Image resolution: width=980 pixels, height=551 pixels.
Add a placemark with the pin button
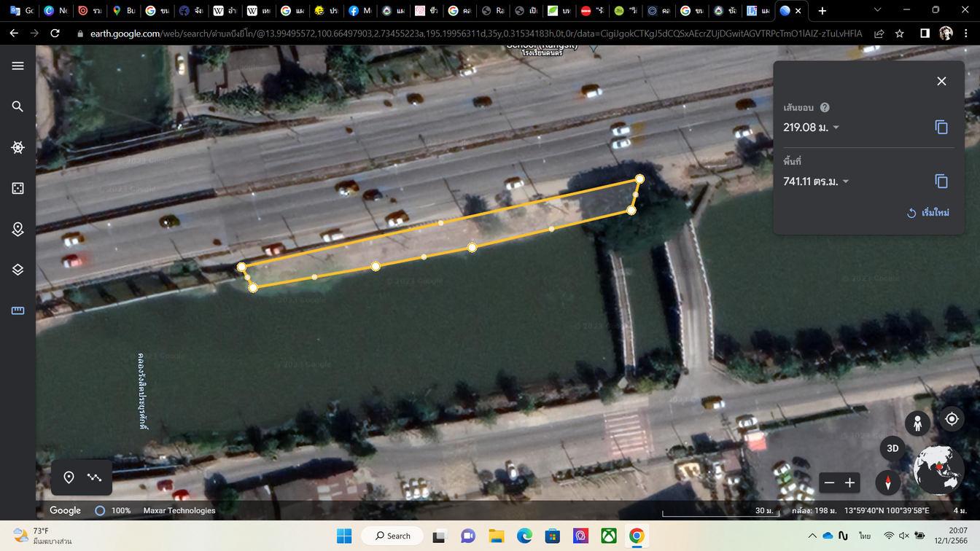[69, 477]
